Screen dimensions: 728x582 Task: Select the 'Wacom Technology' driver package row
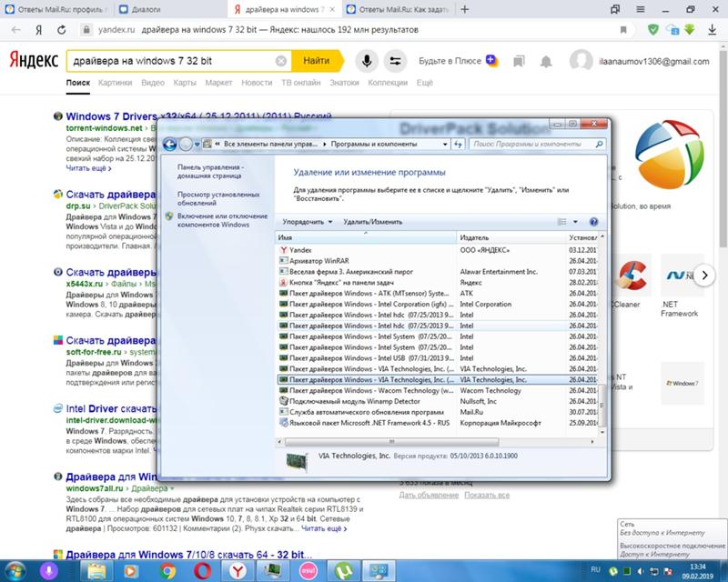437,390
